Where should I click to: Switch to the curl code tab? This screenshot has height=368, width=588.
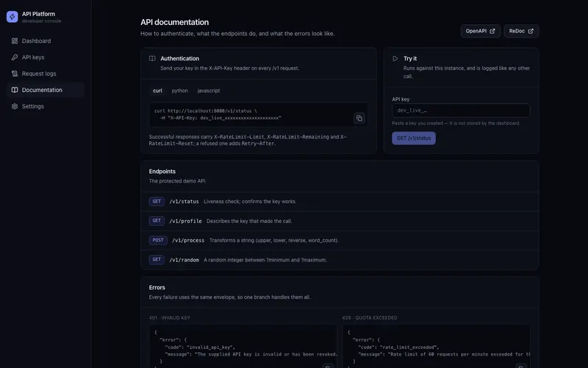pyautogui.click(x=157, y=91)
